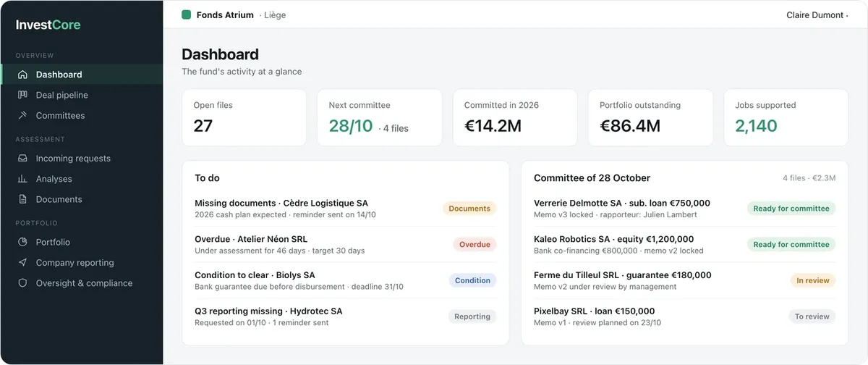
Task: Click the Analyses bar chart icon
Action: pyautogui.click(x=22, y=179)
